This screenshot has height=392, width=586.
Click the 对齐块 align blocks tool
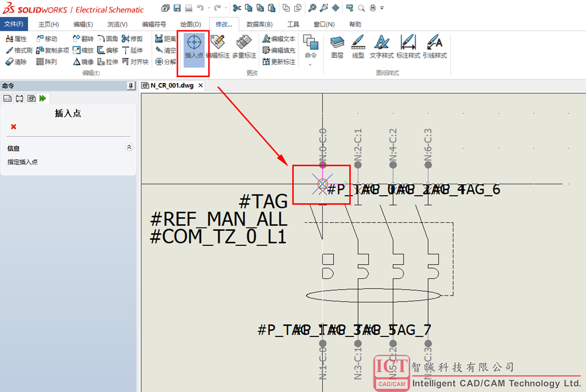(135, 61)
